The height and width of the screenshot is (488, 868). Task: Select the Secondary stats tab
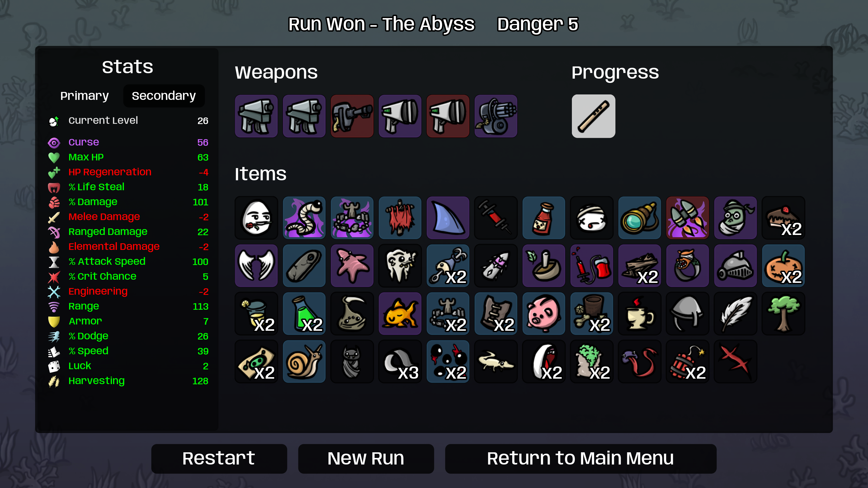[x=164, y=96]
